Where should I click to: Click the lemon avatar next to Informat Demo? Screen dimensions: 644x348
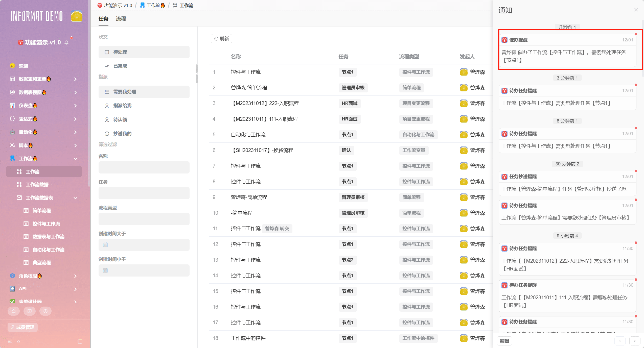tap(77, 16)
